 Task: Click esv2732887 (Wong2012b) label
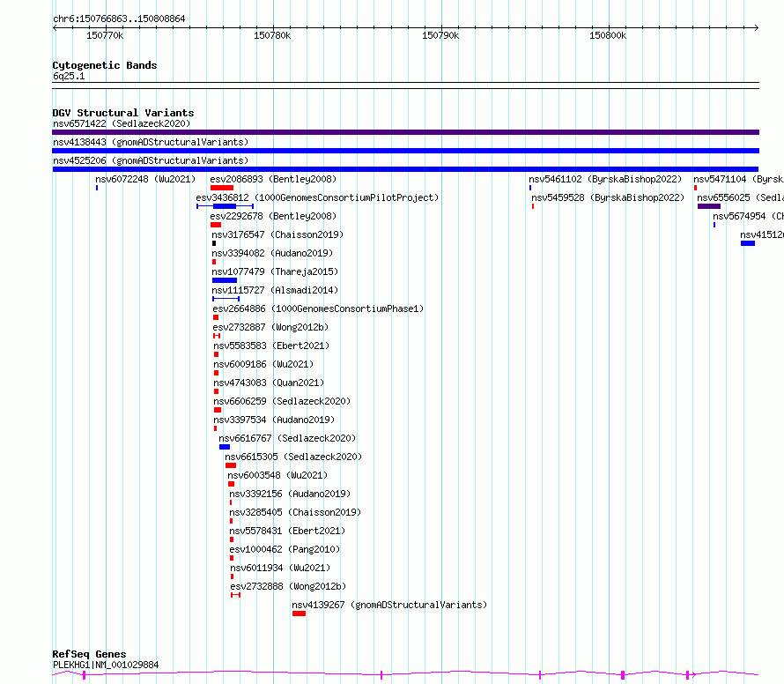(270, 327)
